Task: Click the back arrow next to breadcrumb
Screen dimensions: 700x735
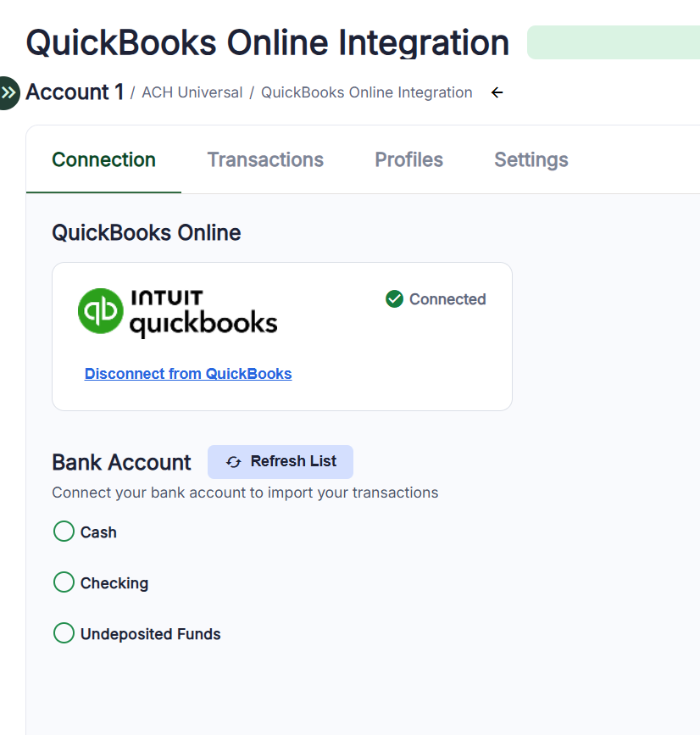Action: coord(497,92)
